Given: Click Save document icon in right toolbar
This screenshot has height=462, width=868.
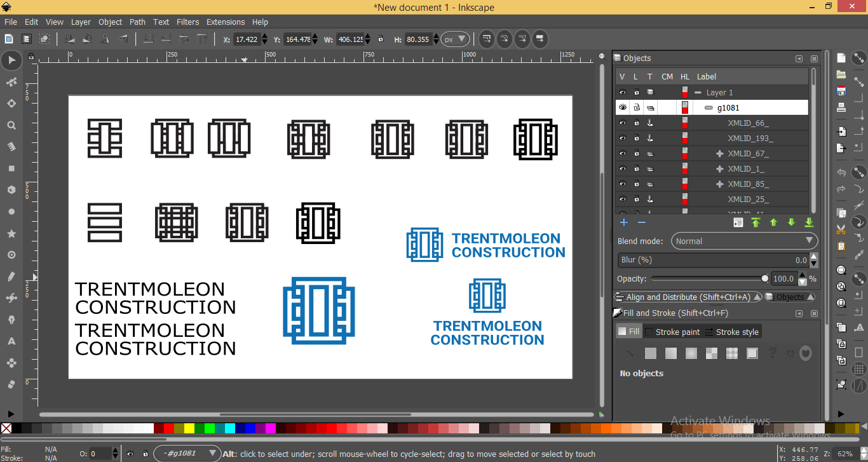Looking at the screenshot, I should [x=841, y=91].
